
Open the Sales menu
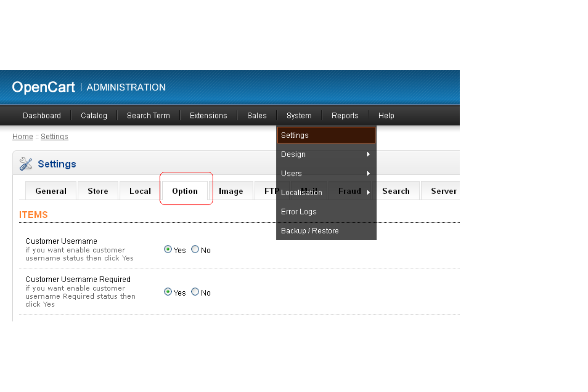click(257, 116)
